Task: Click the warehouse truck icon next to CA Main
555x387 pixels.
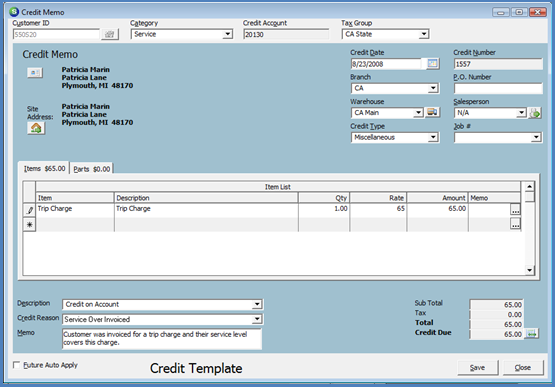Action: coord(432,113)
